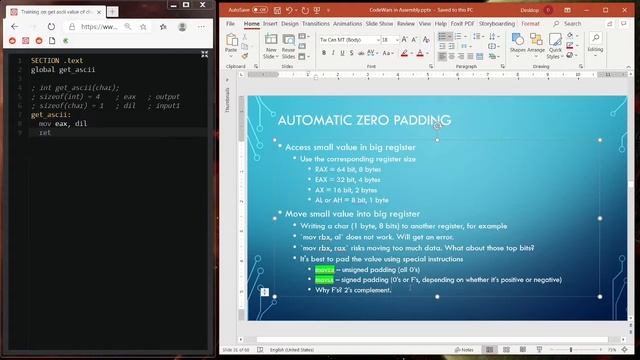Switch to the Design ribbon tab
Image resolution: width=640 pixels, height=360 pixels.
pos(289,24)
